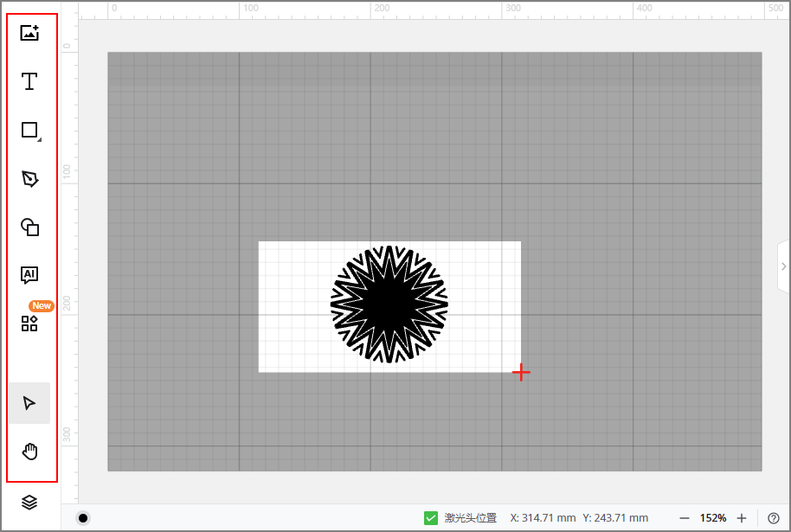Image resolution: width=791 pixels, height=532 pixels.
Task: Expand the collapsed right side panel
Action: 783,266
